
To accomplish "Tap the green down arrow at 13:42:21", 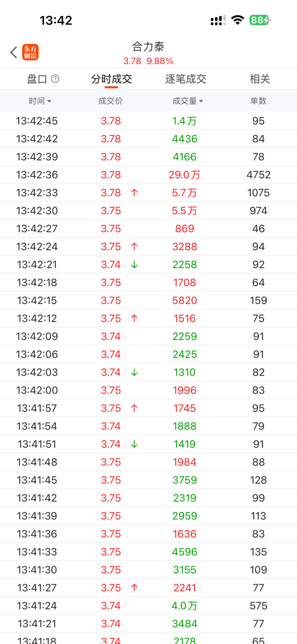I will tap(134, 265).
